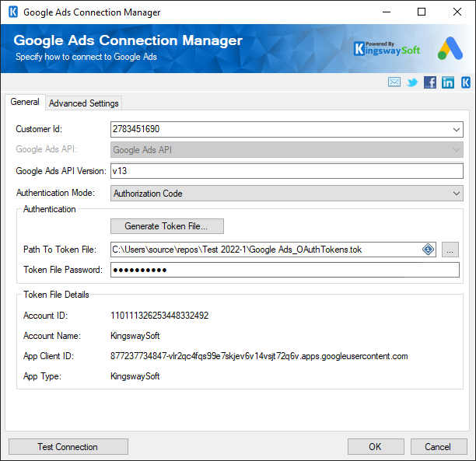
Task: Browse for the token file with the ellipsis button
Action: tap(450, 250)
